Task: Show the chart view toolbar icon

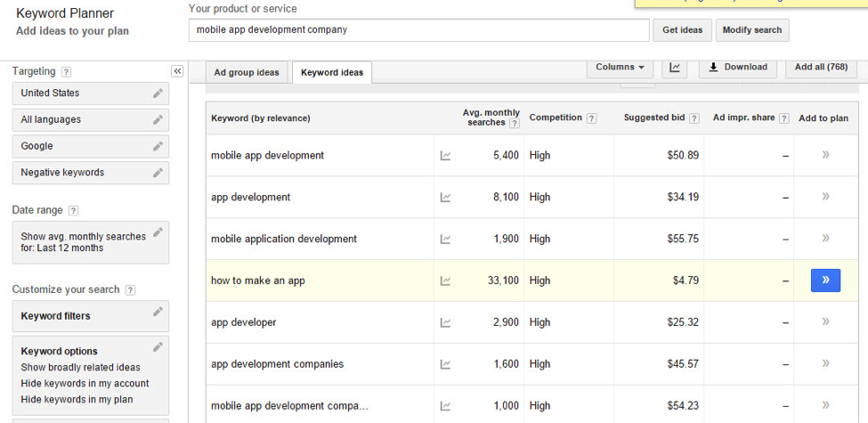Action: pyautogui.click(x=675, y=68)
